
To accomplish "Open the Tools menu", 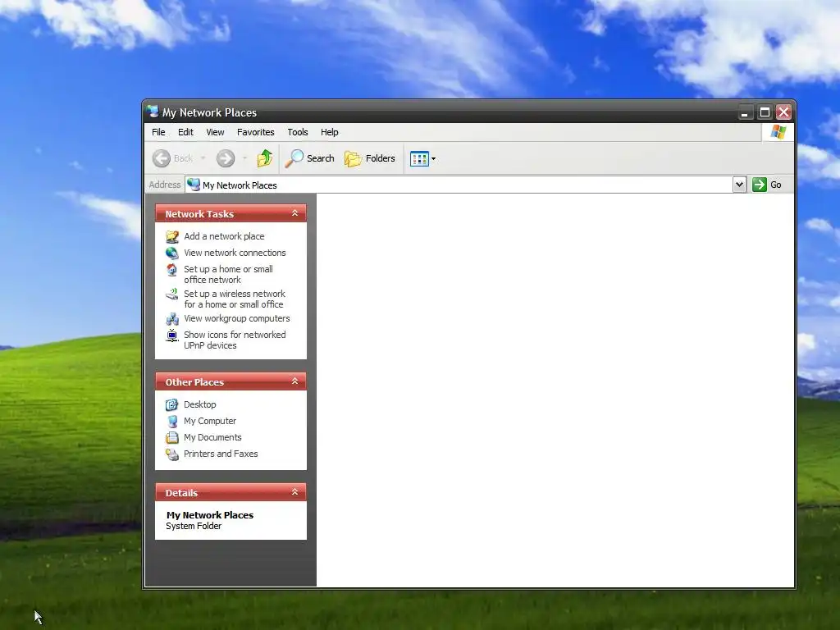I will [297, 132].
